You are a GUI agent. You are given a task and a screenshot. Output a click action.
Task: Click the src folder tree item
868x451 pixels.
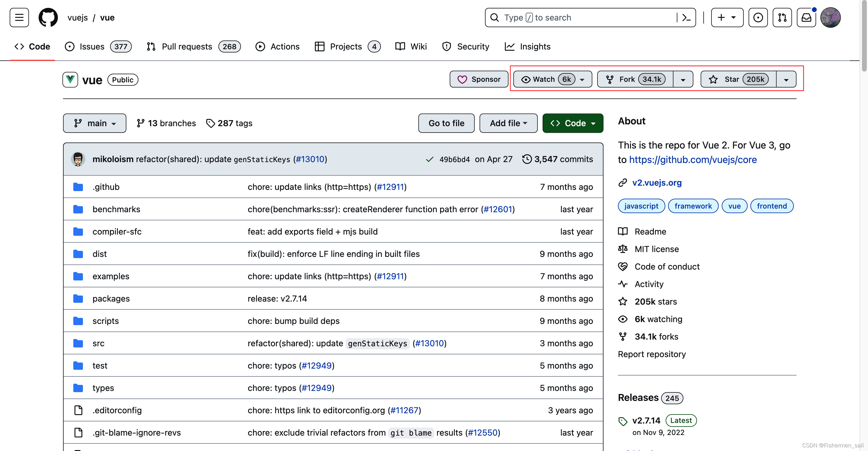(98, 343)
